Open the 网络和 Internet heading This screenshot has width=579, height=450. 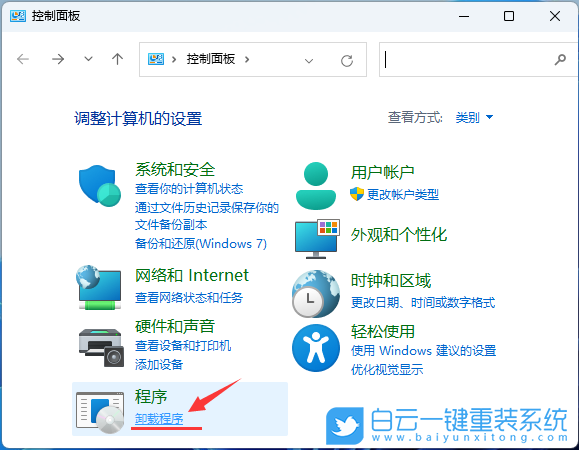click(192, 275)
